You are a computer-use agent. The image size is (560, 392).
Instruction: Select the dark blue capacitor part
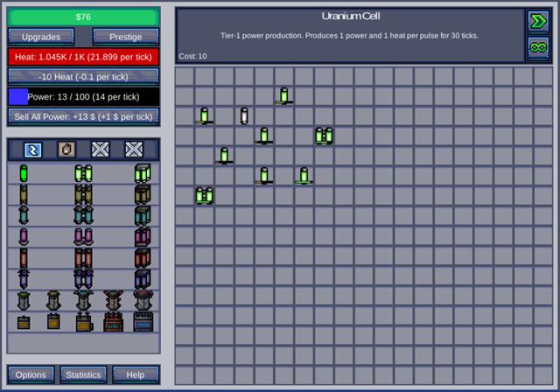click(x=143, y=321)
